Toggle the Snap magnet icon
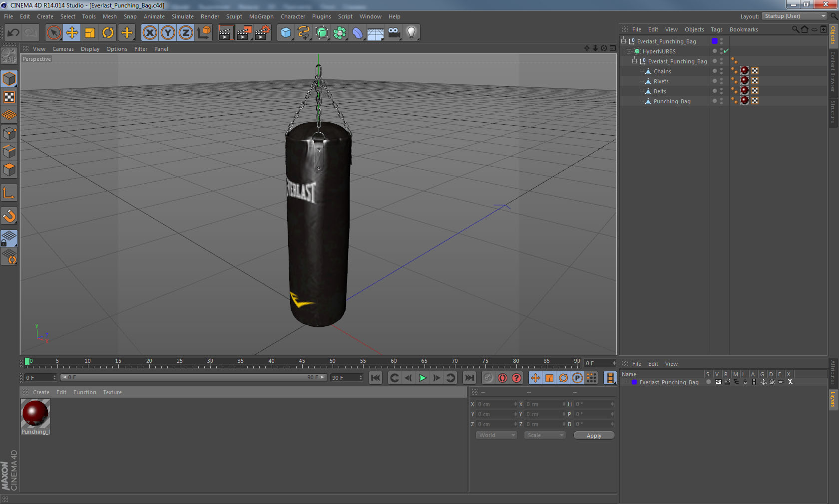Image resolution: width=839 pixels, height=504 pixels. 9,216
